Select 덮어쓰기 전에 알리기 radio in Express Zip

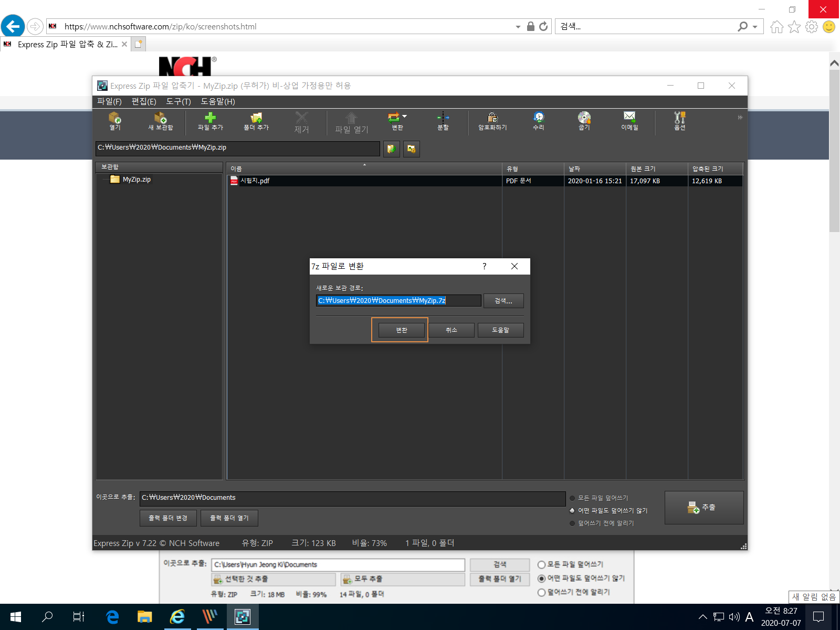[x=572, y=523]
